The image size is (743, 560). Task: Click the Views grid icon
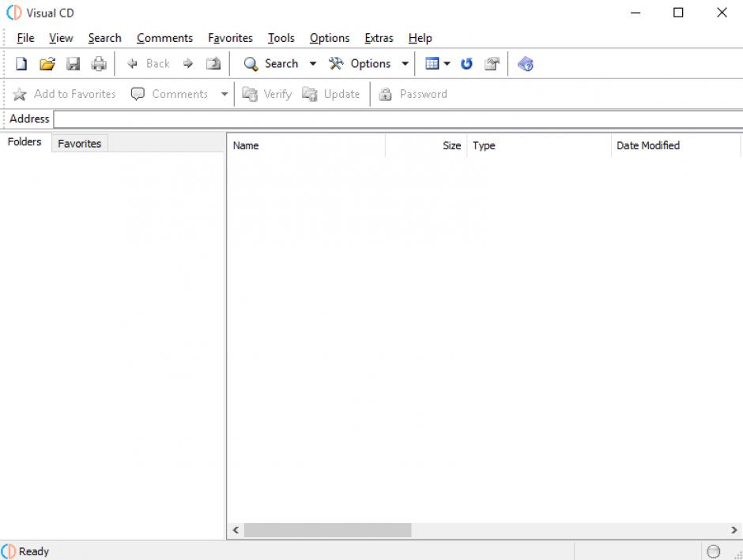click(x=432, y=63)
